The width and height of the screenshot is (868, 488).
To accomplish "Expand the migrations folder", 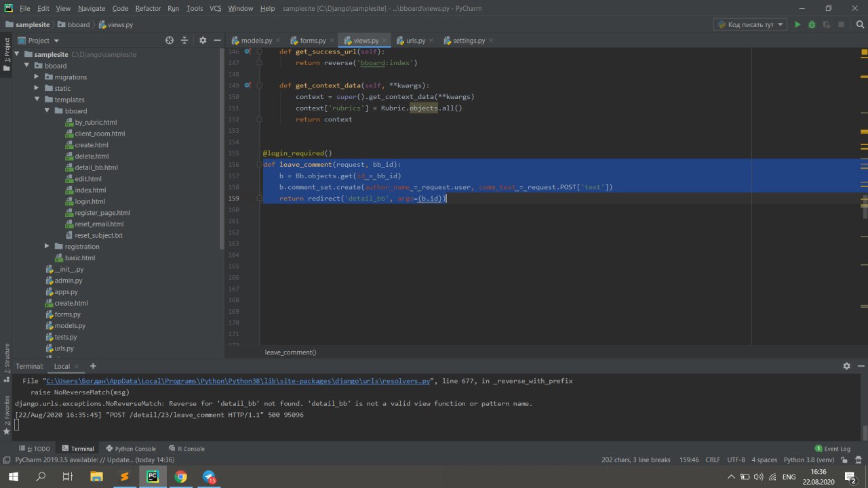I will click(x=37, y=77).
